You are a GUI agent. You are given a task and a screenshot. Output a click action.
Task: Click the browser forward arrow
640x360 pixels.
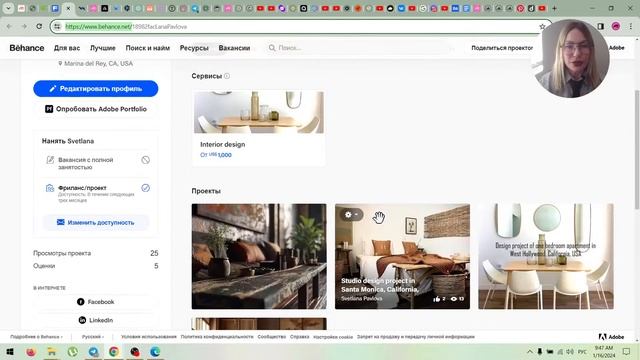(24, 27)
